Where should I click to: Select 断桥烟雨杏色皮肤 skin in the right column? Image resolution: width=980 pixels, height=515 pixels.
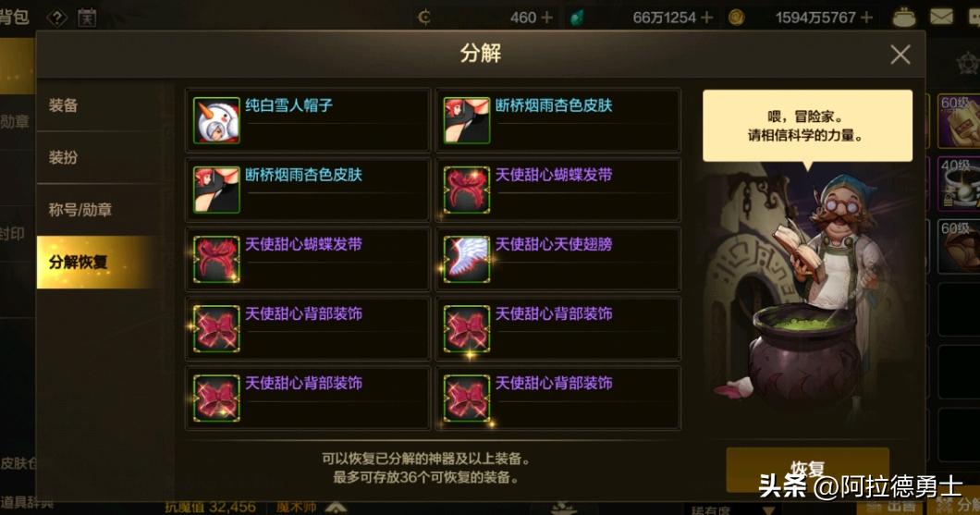[x=557, y=120]
